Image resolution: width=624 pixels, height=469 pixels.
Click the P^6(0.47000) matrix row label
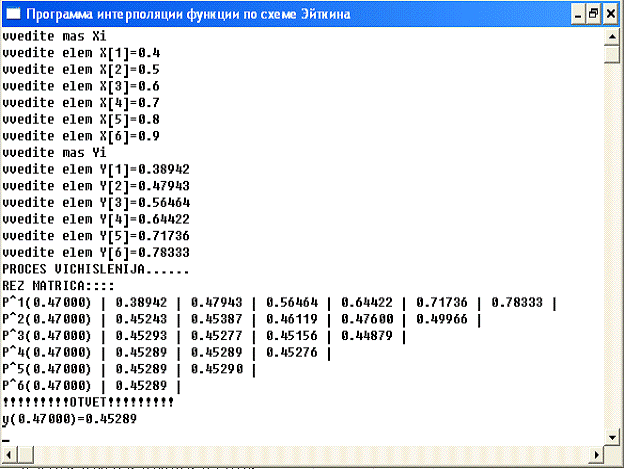[x=50, y=386]
